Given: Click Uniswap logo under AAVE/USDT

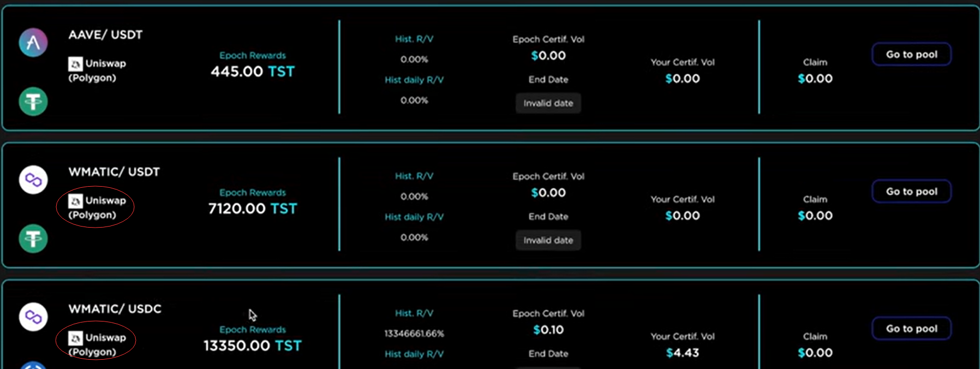Looking at the screenshot, I should [x=75, y=64].
